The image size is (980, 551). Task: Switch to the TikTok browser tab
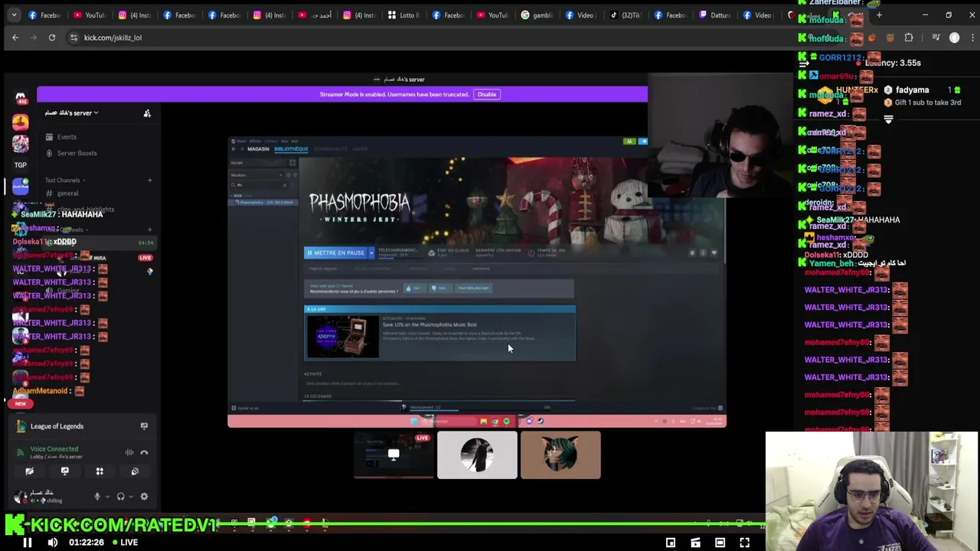point(626,15)
